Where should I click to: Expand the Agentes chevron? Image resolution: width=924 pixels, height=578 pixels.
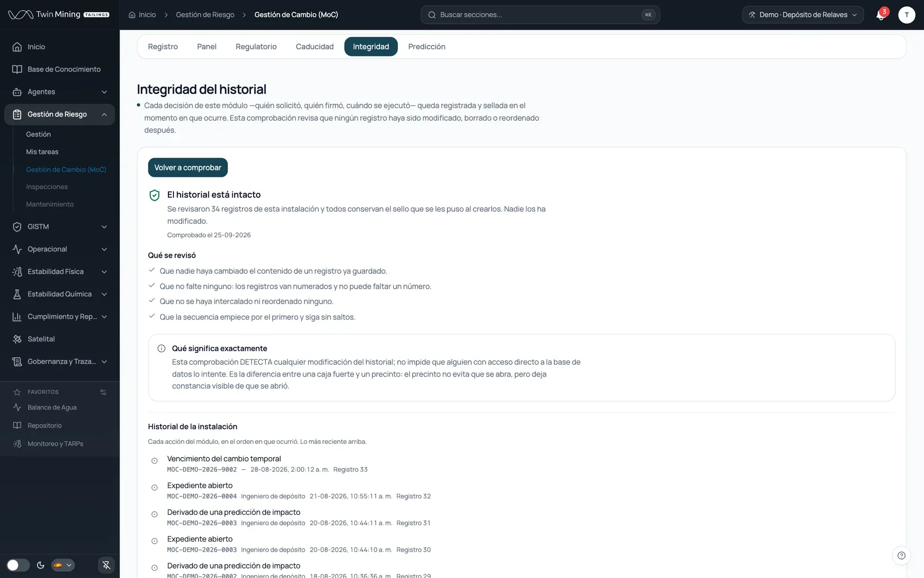(x=104, y=92)
